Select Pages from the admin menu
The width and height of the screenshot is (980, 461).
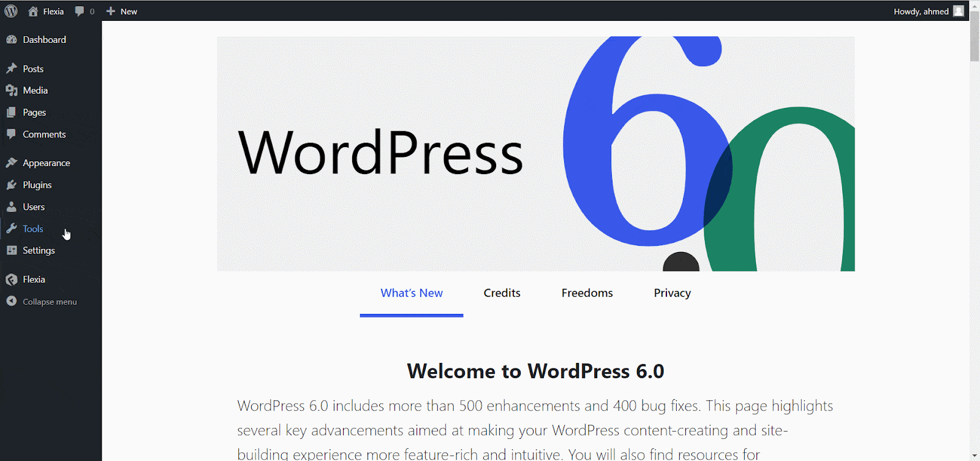34,112
